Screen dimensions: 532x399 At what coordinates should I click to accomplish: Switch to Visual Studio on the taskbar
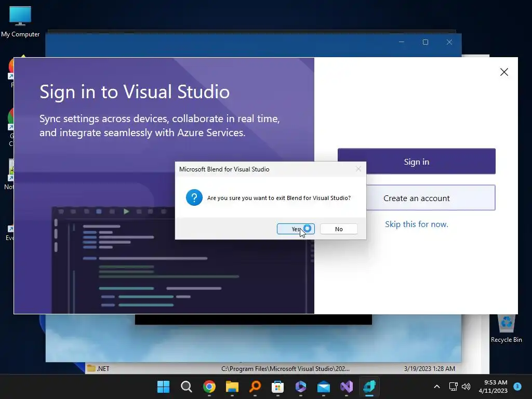point(347,387)
